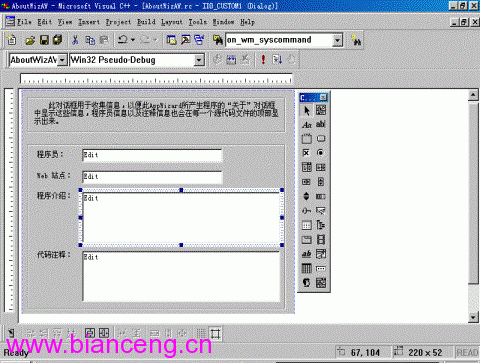Open the Project menu
Screen dimensions: 480x363
click(x=118, y=22)
